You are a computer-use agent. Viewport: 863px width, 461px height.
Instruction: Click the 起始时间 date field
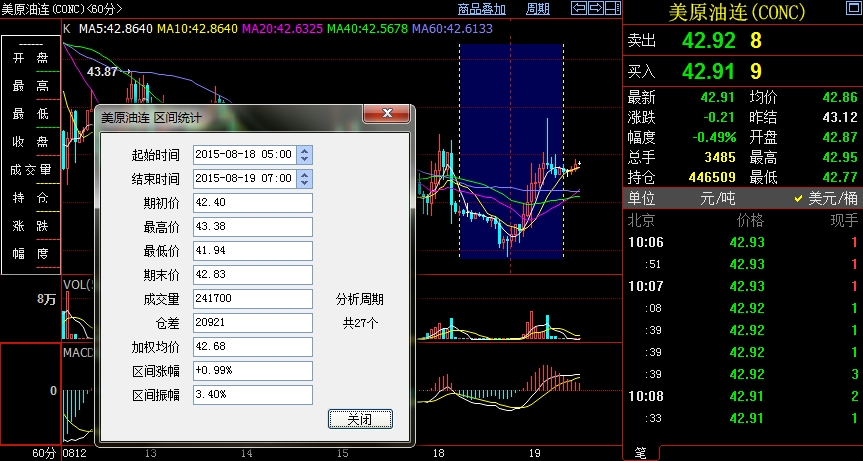[x=244, y=155]
